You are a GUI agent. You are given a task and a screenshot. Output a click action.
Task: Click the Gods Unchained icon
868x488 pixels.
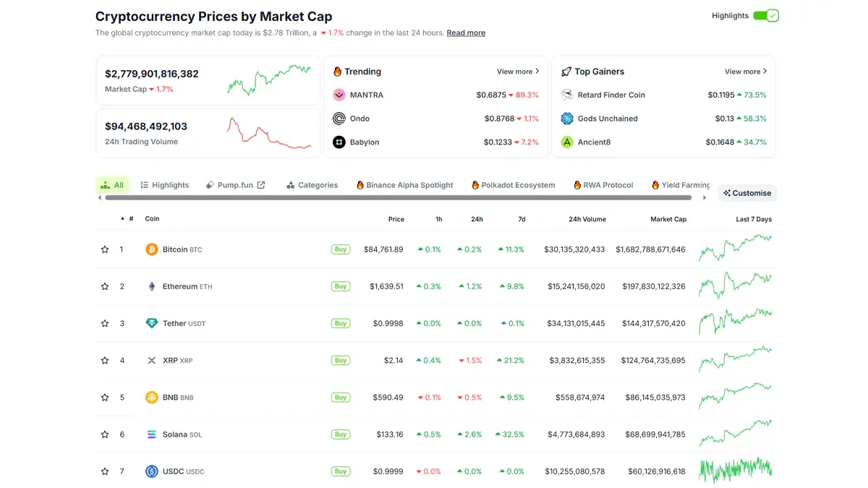tap(567, 119)
